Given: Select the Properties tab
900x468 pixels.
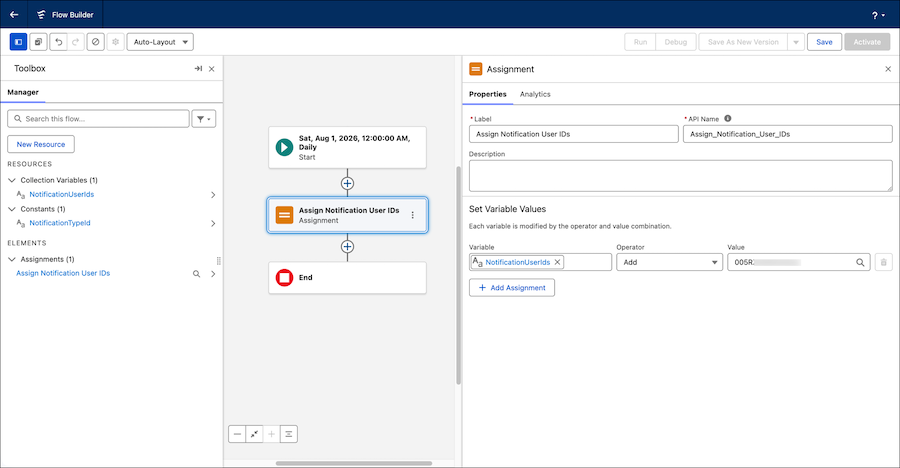Looking at the screenshot, I should point(488,94).
